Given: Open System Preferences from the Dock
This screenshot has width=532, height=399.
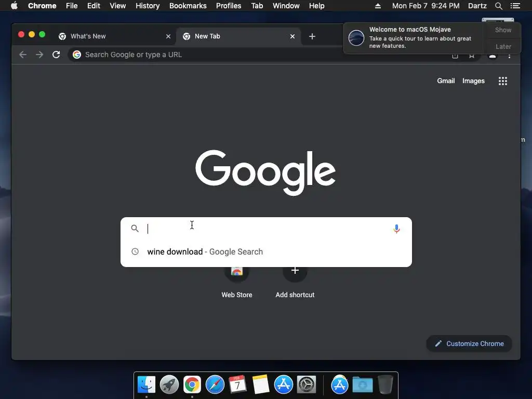Looking at the screenshot, I should [x=307, y=385].
